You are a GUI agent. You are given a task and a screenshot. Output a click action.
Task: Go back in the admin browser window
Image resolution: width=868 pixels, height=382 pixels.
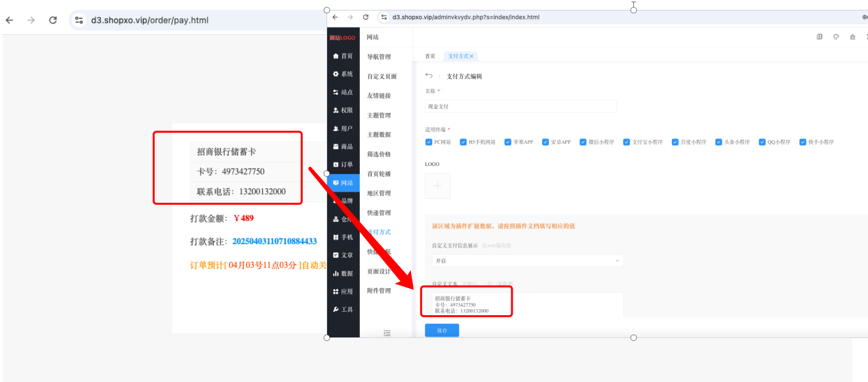[335, 17]
